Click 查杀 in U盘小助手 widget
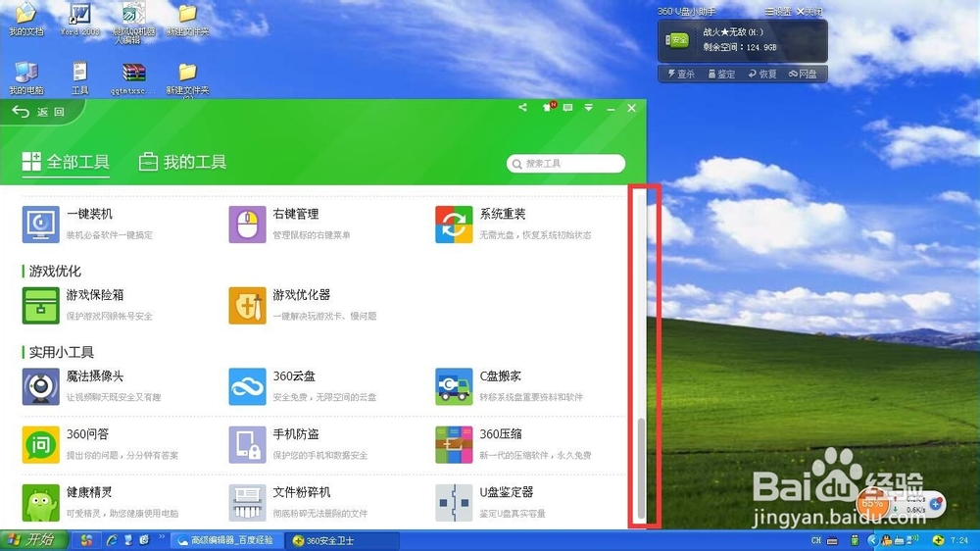The width and height of the screenshot is (980, 551). [x=681, y=74]
